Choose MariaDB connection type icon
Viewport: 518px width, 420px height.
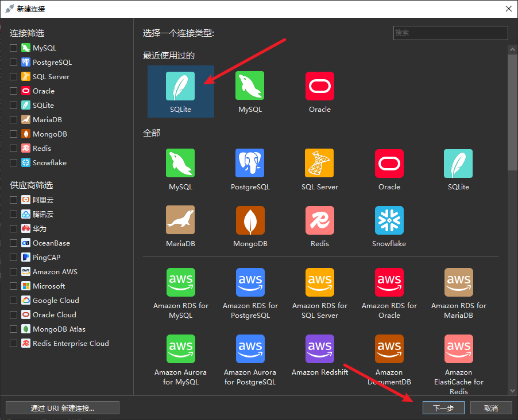(x=180, y=220)
